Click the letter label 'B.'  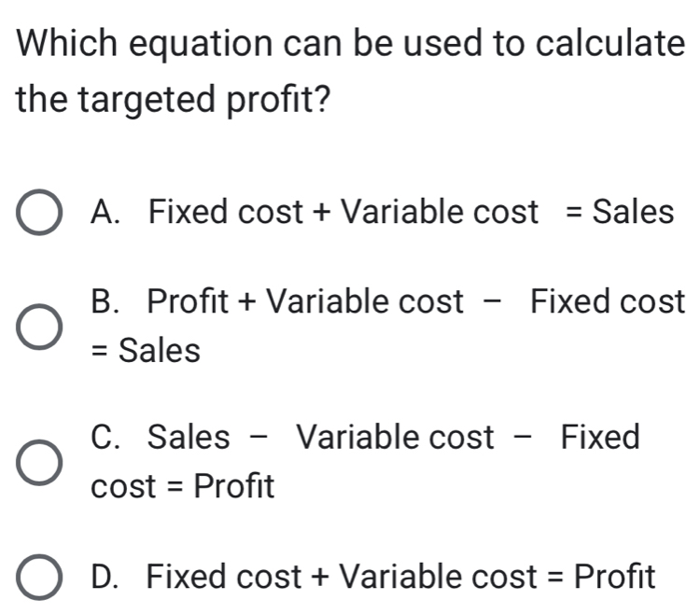[109, 302]
